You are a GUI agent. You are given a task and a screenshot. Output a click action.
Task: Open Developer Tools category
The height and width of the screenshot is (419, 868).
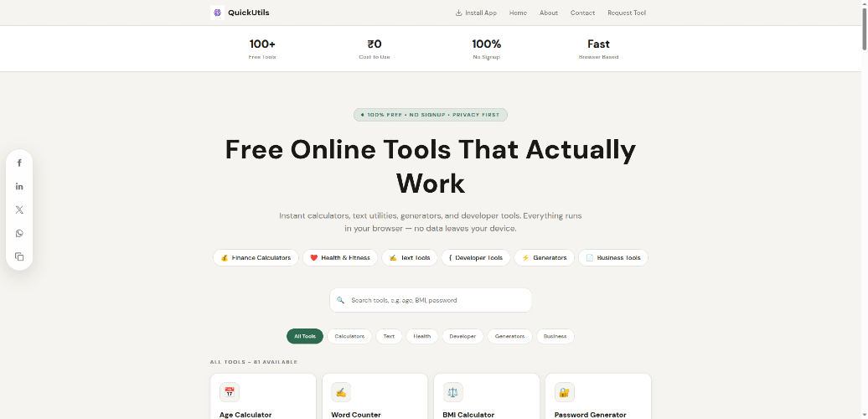(x=476, y=258)
